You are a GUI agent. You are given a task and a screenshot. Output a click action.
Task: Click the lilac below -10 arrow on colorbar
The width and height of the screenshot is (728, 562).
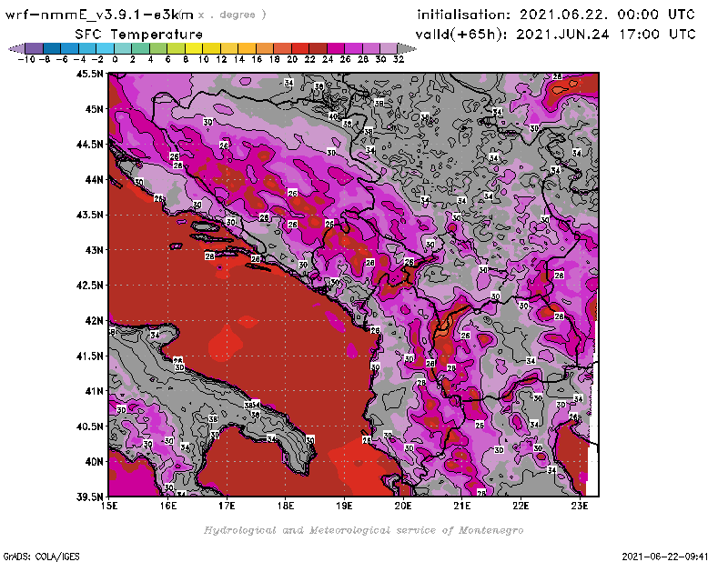pyautogui.click(x=16, y=48)
